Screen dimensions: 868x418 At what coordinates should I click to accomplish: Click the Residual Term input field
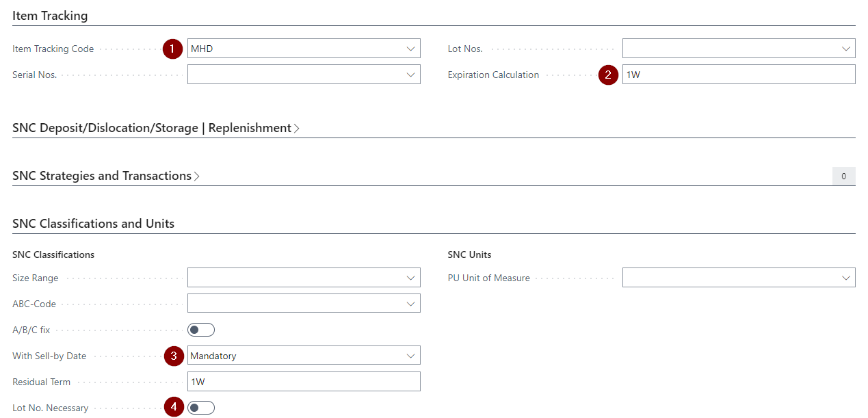point(304,382)
